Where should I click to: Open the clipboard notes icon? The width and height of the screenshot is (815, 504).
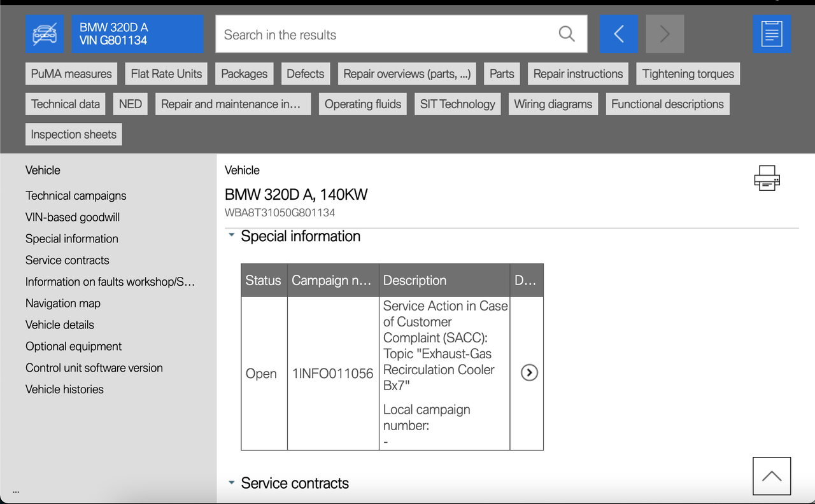pyautogui.click(x=772, y=34)
